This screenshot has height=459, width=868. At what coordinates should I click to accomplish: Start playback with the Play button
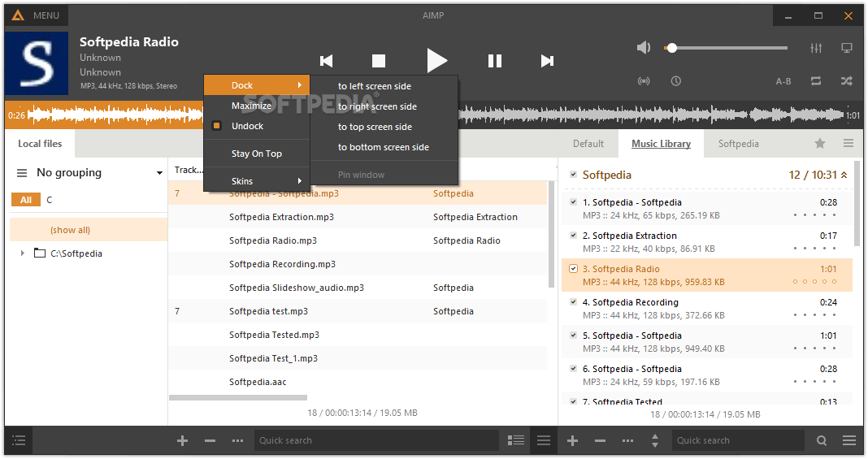click(436, 60)
